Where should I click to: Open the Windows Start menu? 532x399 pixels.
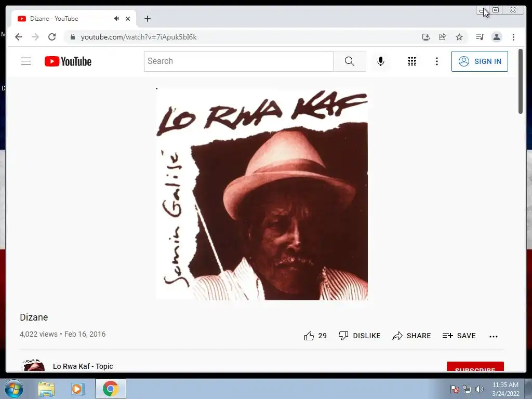click(14, 389)
